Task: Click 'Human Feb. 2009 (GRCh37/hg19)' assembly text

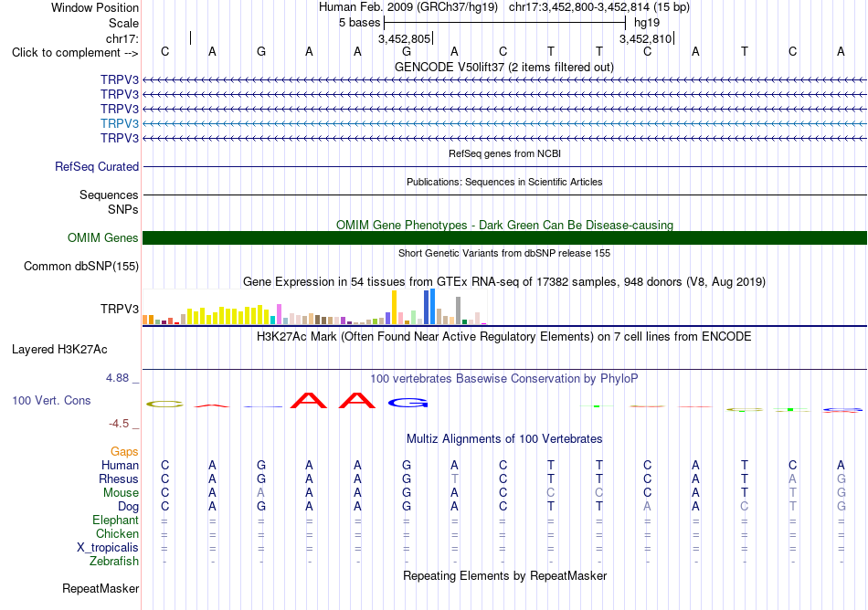Action: [408, 7]
